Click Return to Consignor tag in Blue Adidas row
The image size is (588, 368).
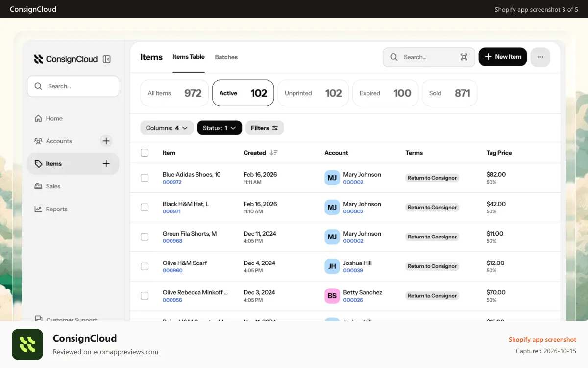pos(432,178)
